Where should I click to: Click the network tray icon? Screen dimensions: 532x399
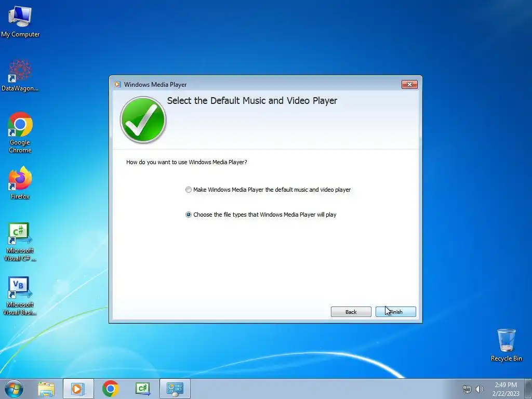point(467,389)
